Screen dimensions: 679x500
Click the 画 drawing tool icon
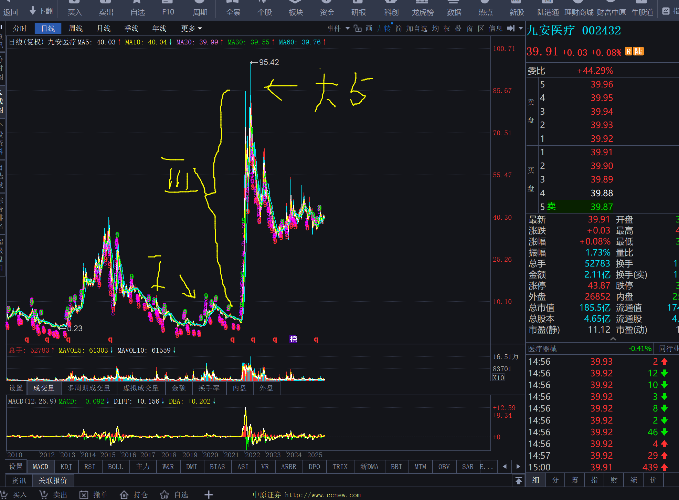point(369,29)
